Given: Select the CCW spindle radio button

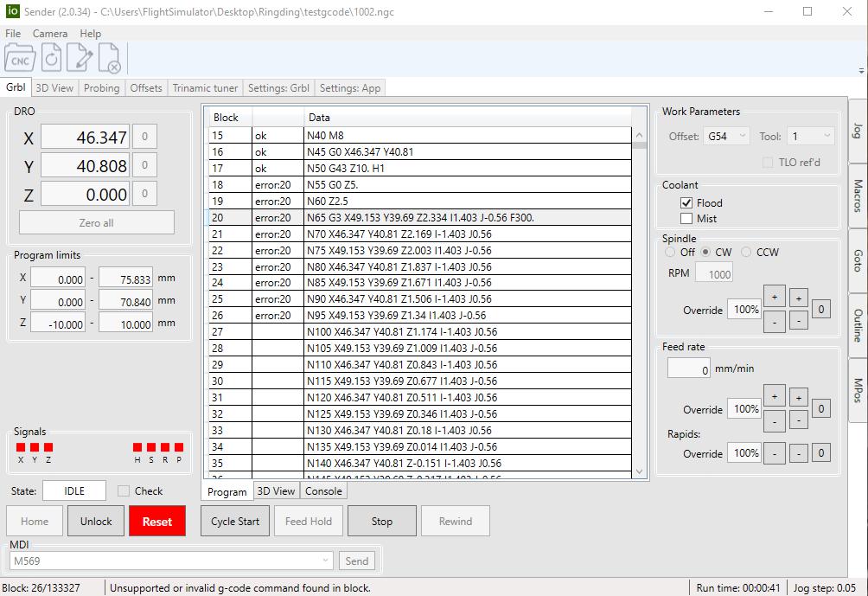Looking at the screenshot, I should click(x=747, y=253).
